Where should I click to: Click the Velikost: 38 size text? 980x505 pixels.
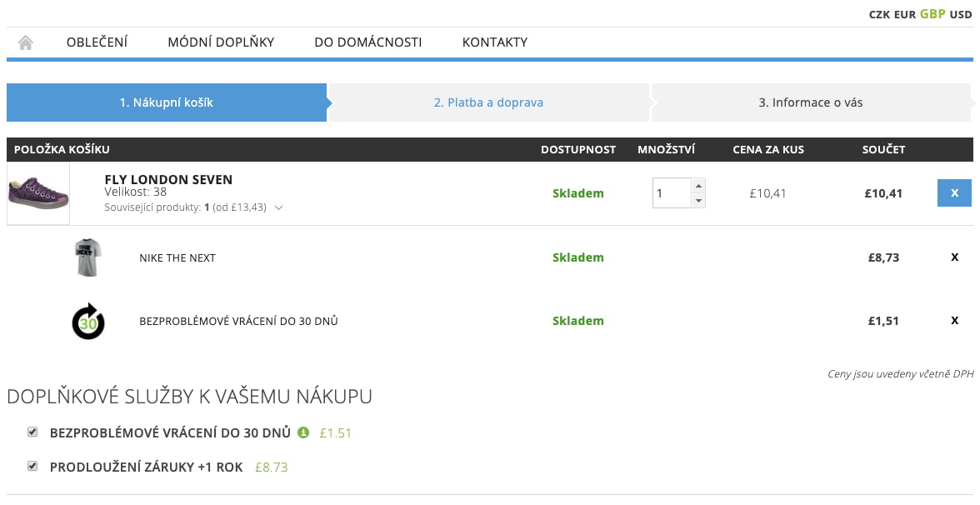pyautogui.click(x=136, y=192)
